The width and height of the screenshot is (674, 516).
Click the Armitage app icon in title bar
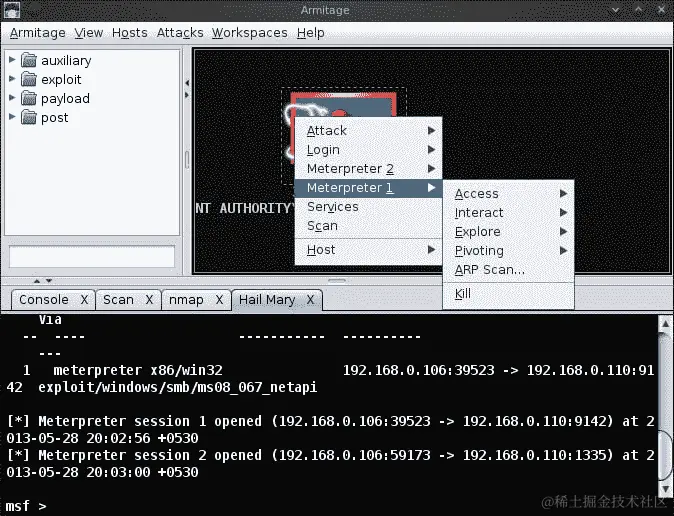(x=11, y=10)
